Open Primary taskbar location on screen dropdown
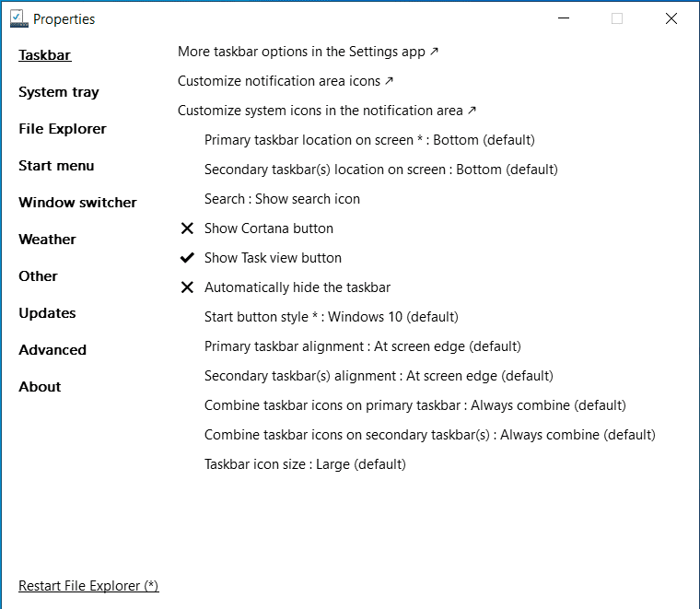This screenshot has height=609, width=700. coord(369,140)
